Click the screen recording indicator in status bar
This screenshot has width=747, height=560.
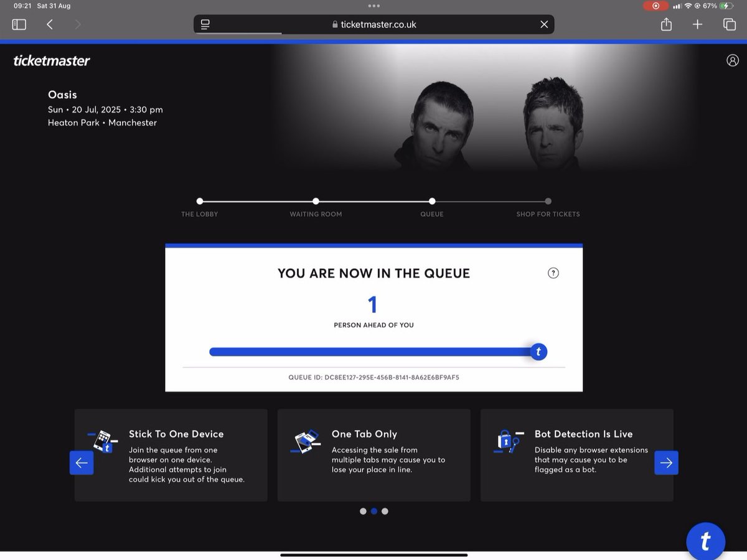coord(655,6)
